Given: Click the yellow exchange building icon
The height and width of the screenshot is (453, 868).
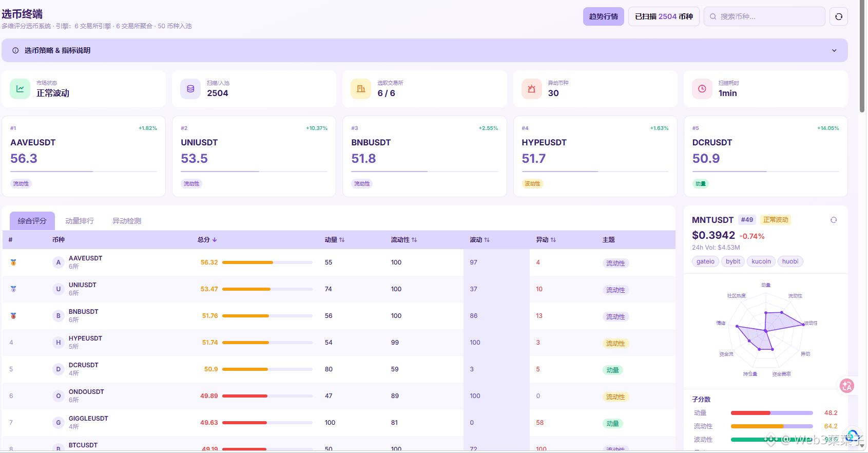Looking at the screenshot, I should tap(361, 89).
